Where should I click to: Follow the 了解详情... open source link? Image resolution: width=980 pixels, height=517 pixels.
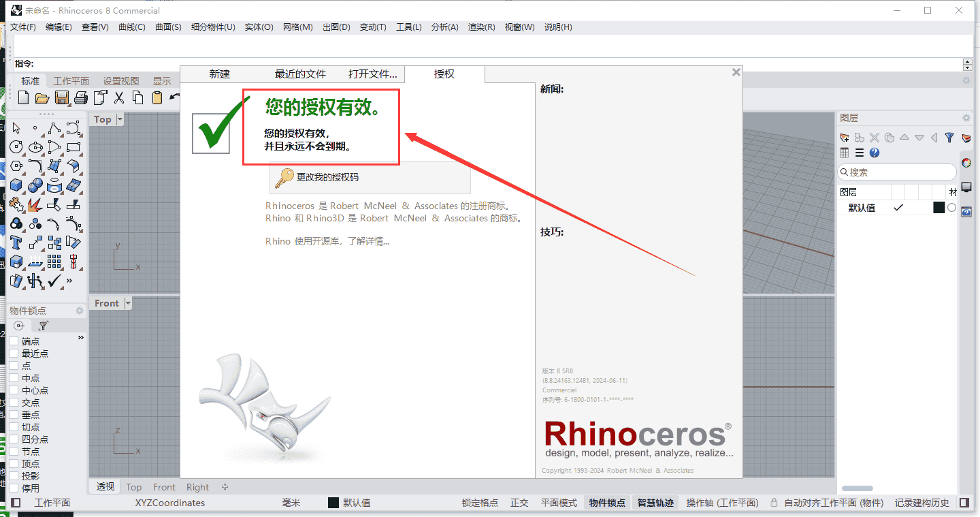368,241
